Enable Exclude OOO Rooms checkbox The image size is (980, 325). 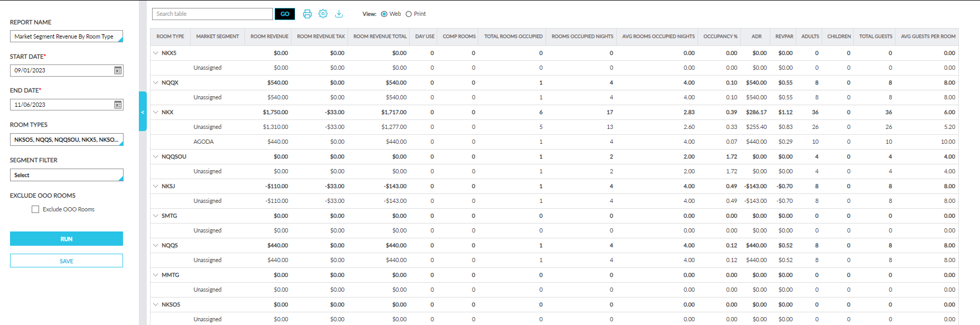point(35,209)
